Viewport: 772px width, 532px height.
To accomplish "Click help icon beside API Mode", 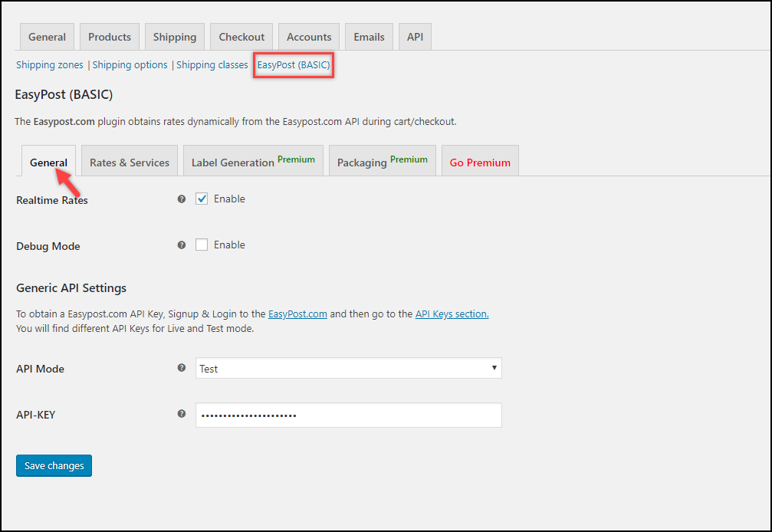I will click(182, 368).
